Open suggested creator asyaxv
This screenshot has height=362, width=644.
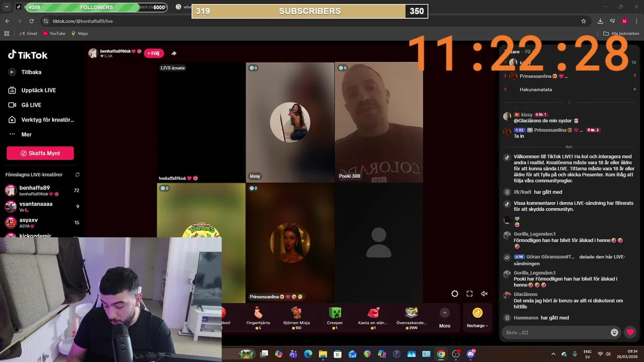click(41, 222)
